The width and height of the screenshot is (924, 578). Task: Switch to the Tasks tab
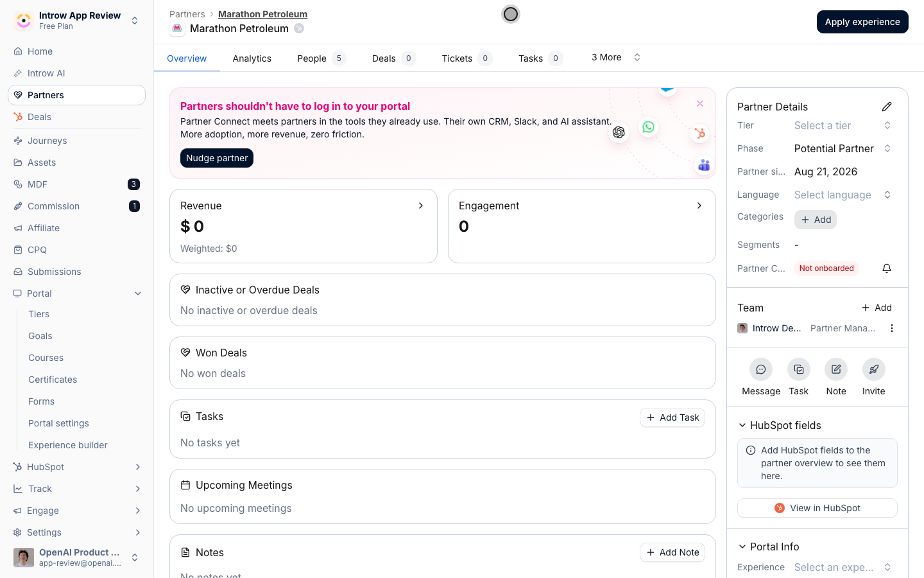[x=540, y=58]
